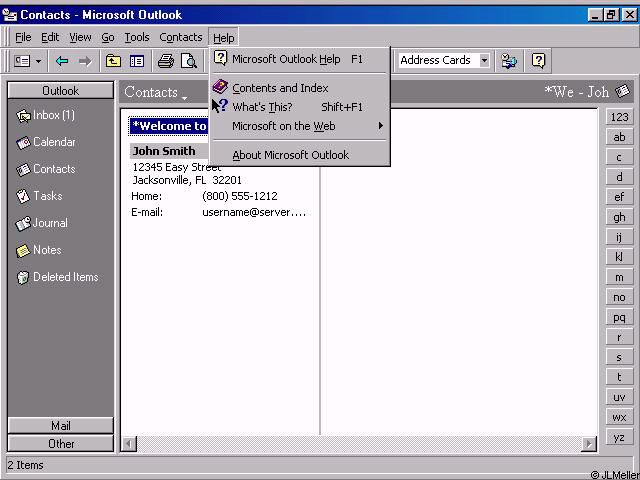The image size is (640, 480).
Task: Click the Office Assistant help toolbar icon
Action: pos(538,61)
